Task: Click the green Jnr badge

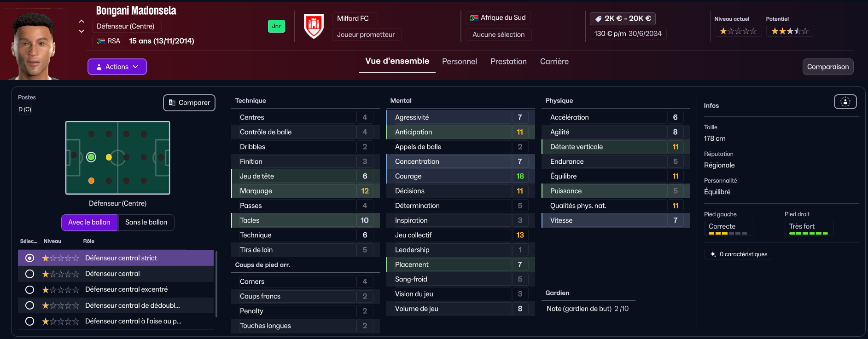Action: pos(276,26)
